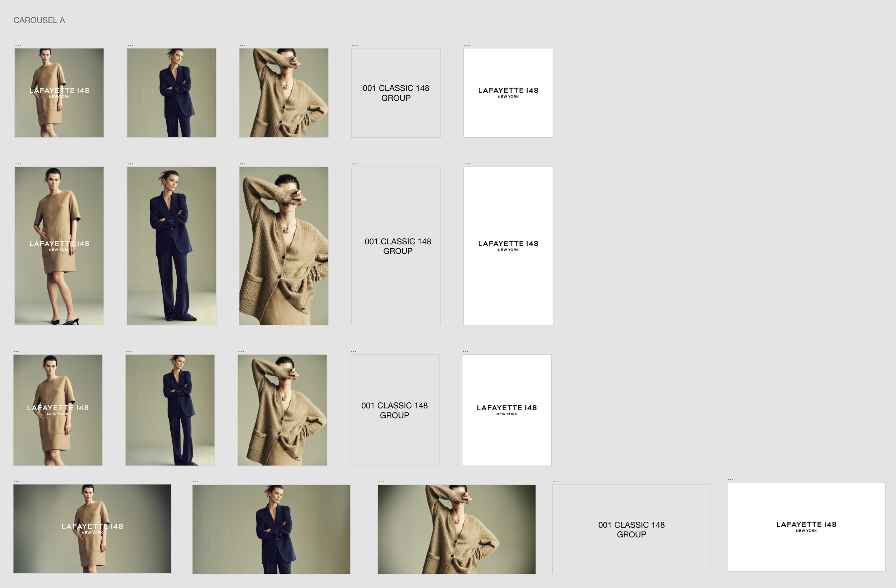This screenshot has width=896, height=588.
Task: Select the square knit cardigan frame
Action: tap(283, 92)
